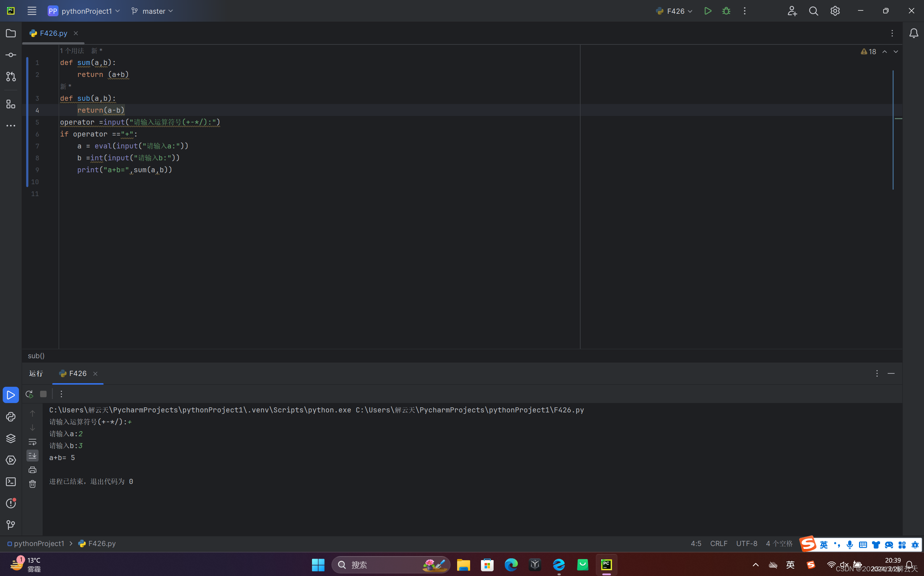Toggle the Project tool window folder icon

(x=11, y=33)
